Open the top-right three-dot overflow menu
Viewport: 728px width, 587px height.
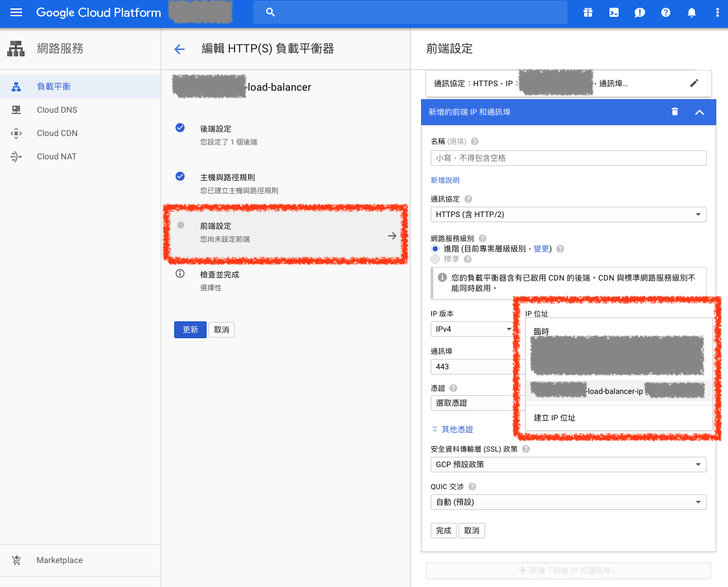point(717,12)
